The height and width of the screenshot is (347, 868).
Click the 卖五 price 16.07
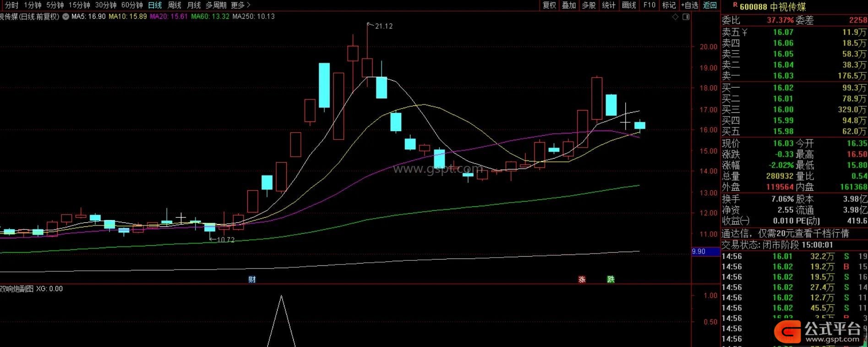[783, 32]
